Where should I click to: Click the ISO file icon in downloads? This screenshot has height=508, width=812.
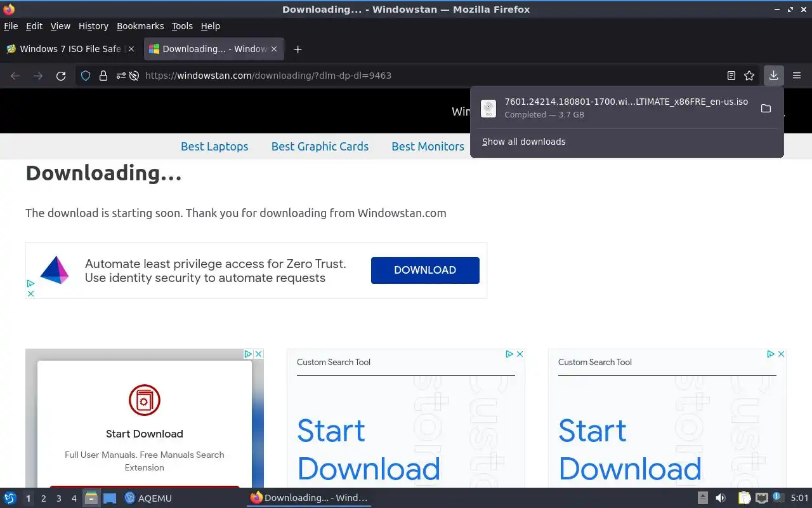coord(488,109)
